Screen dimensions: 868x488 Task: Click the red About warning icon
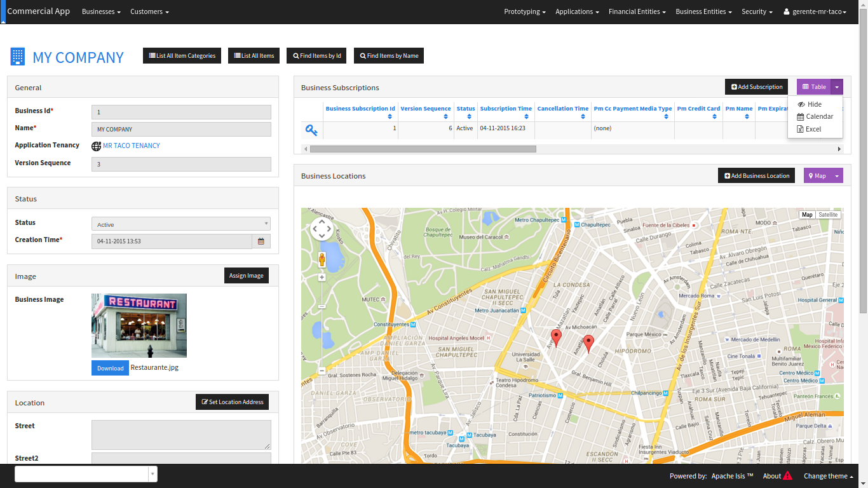788,476
